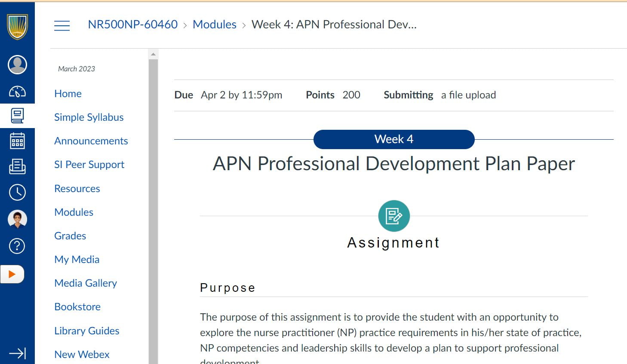Open the Account profile icon
Screen dimensions: 627x364
[x=17, y=65]
